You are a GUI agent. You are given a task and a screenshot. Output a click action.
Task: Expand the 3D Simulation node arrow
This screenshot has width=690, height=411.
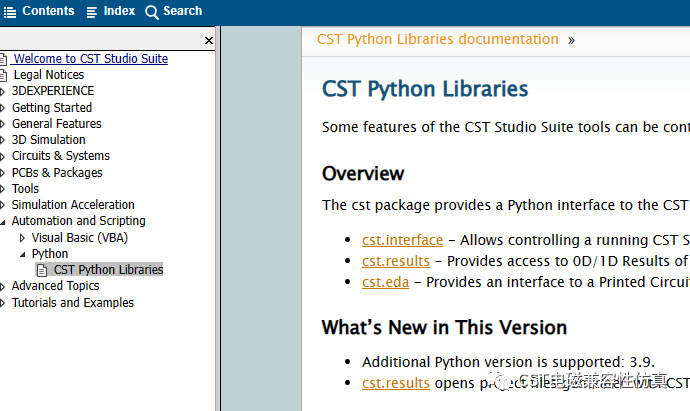click(x=2, y=140)
